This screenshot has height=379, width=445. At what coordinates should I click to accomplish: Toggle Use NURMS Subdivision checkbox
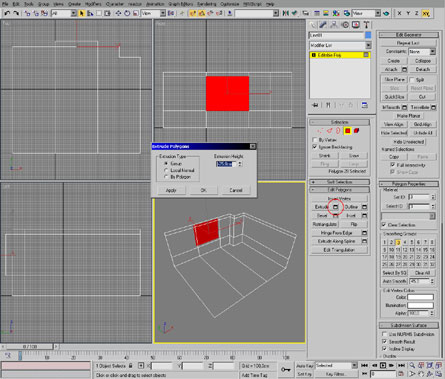click(x=384, y=334)
